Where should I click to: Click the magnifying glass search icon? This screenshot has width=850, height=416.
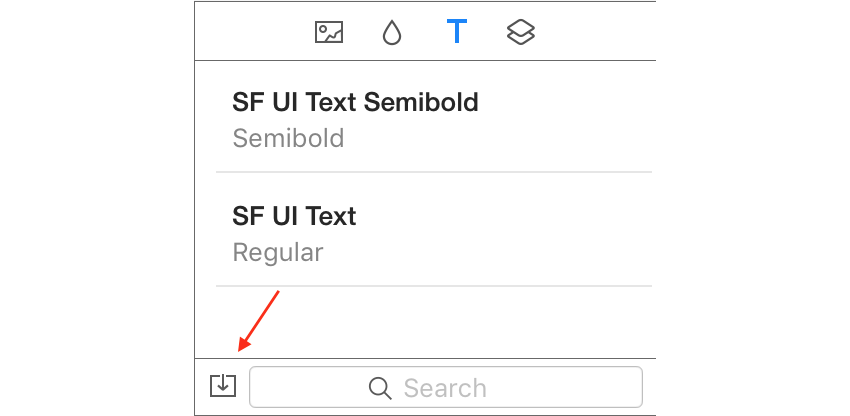379,388
